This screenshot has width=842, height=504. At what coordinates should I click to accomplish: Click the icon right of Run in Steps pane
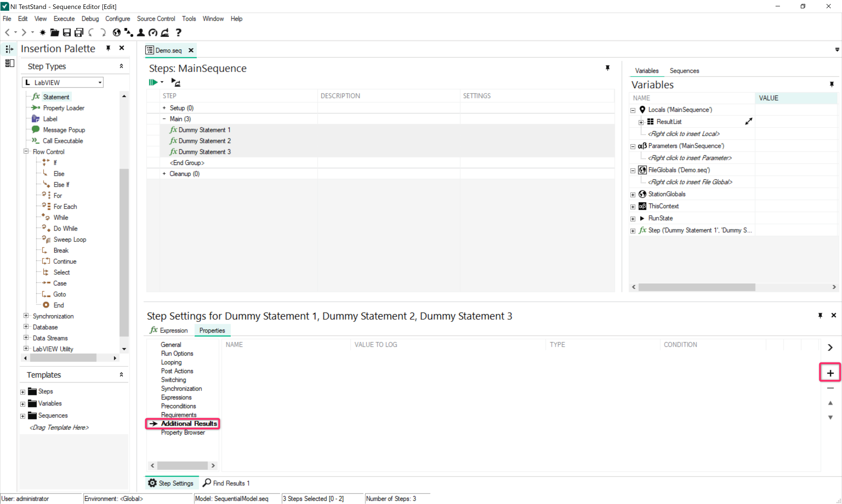click(x=176, y=82)
